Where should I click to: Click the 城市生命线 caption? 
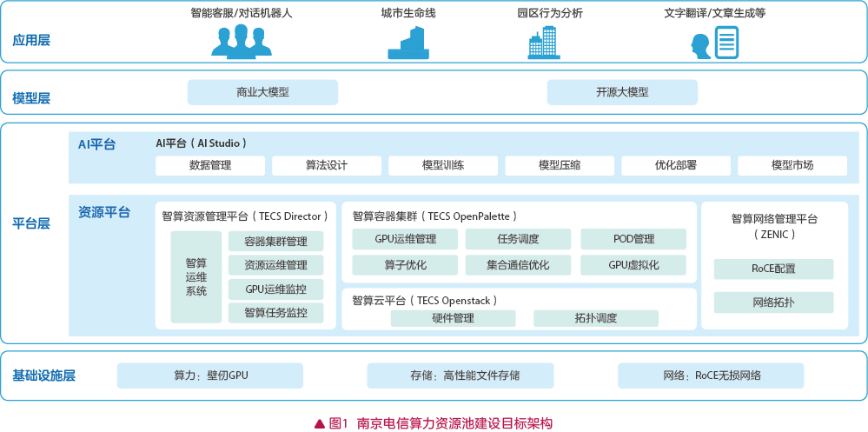pyautogui.click(x=408, y=13)
